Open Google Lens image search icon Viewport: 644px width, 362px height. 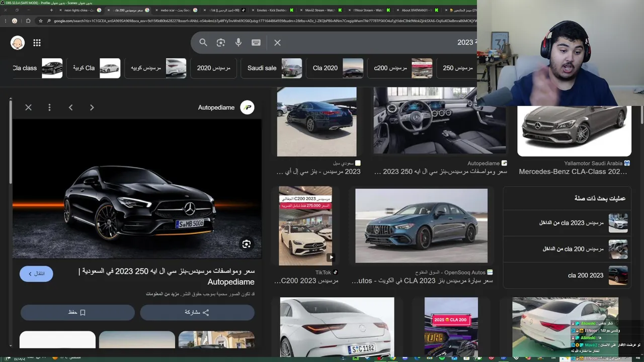click(x=221, y=43)
